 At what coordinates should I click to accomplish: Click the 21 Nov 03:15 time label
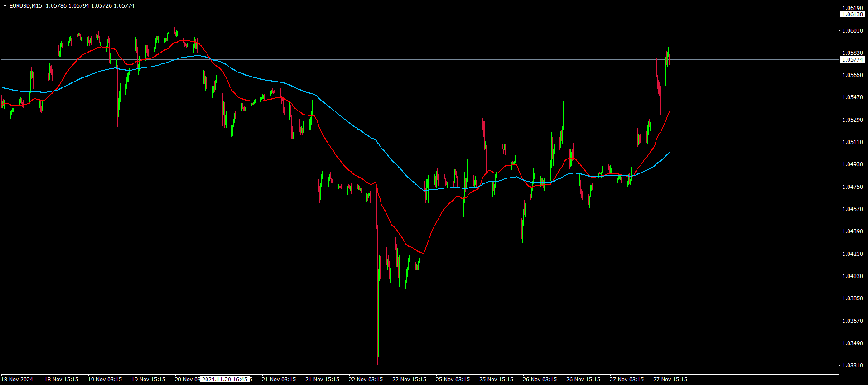(279, 380)
